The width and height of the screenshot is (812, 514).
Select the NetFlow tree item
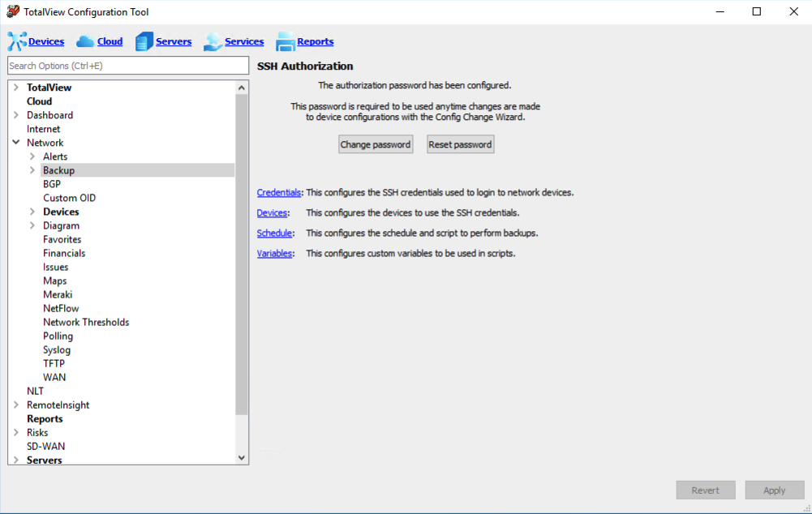(61, 309)
